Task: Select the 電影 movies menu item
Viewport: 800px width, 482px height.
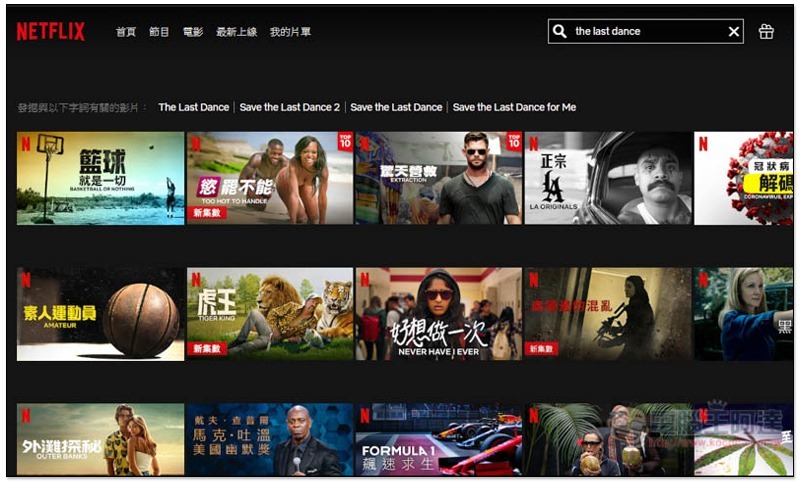Action: (x=193, y=32)
